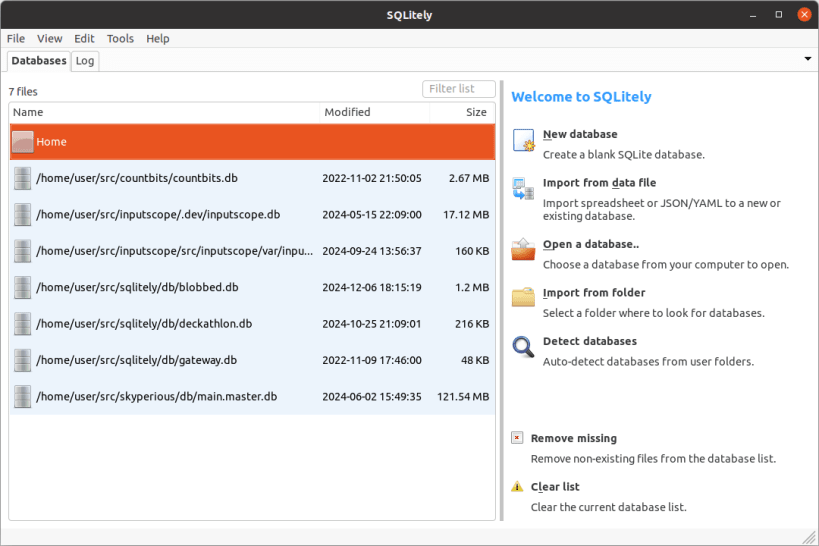Click the 216 KB size cell

[472, 324]
